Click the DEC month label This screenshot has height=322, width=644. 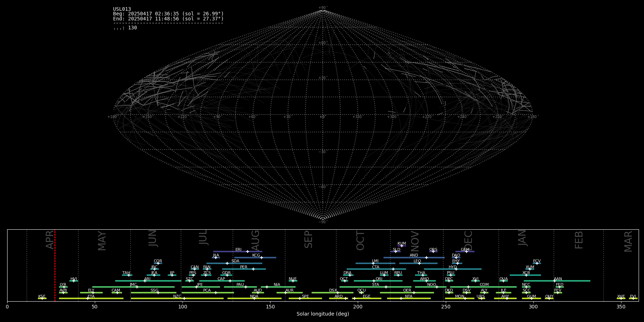pos(468,241)
